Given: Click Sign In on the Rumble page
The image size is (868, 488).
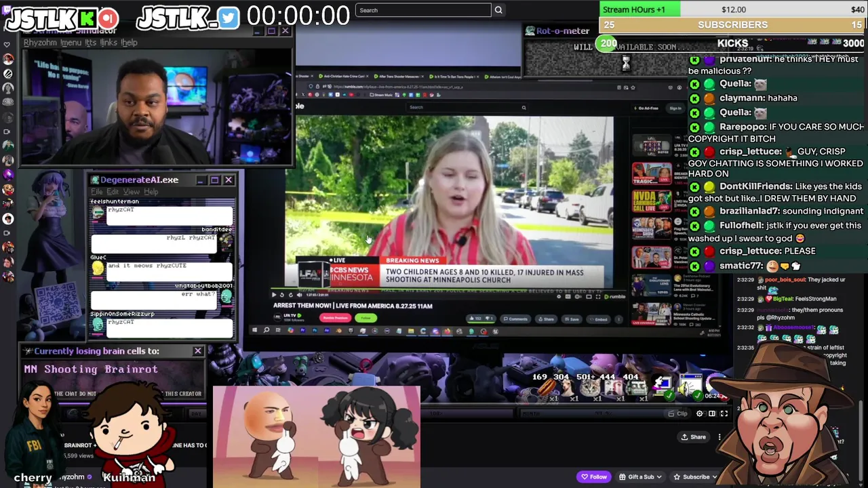Looking at the screenshot, I should pyautogui.click(x=675, y=108).
